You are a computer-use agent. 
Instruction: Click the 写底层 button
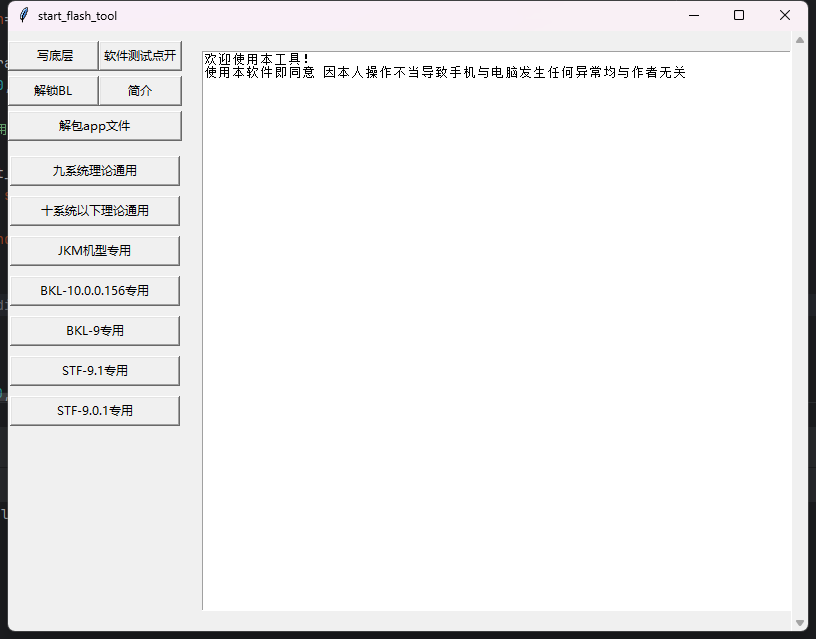coord(54,56)
